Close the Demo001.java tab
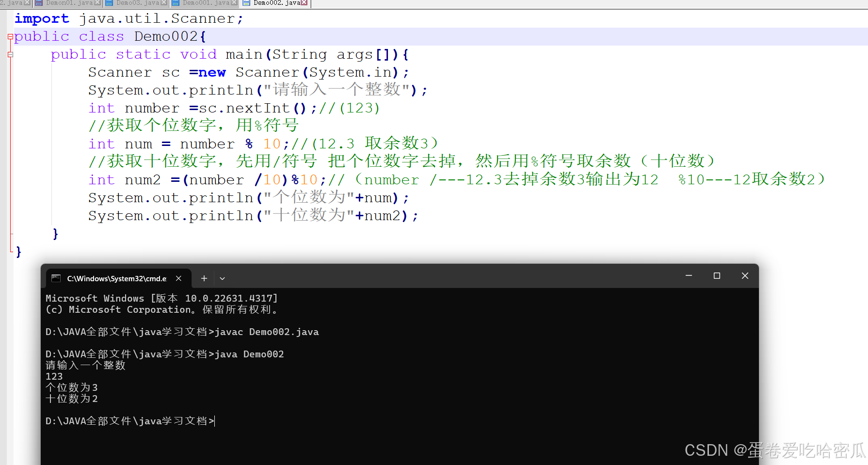The height and width of the screenshot is (465, 868). [234, 3]
